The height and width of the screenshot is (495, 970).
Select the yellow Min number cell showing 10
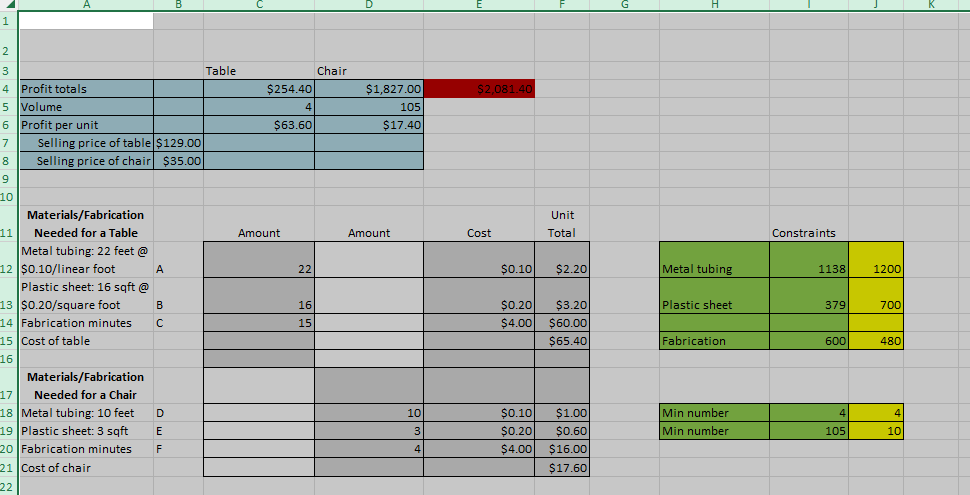(876, 431)
